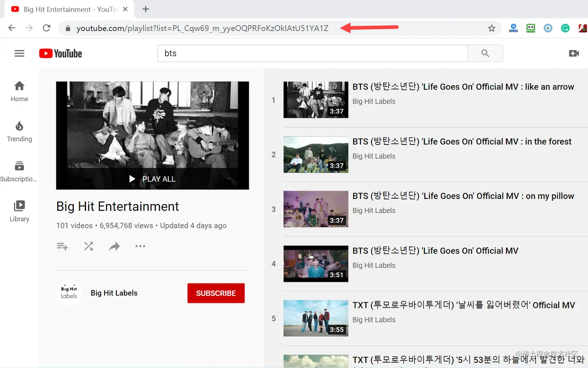The image size is (588, 368).
Task: Click the red Adobe Acrobat extension icon
Action: (x=583, y=28)
